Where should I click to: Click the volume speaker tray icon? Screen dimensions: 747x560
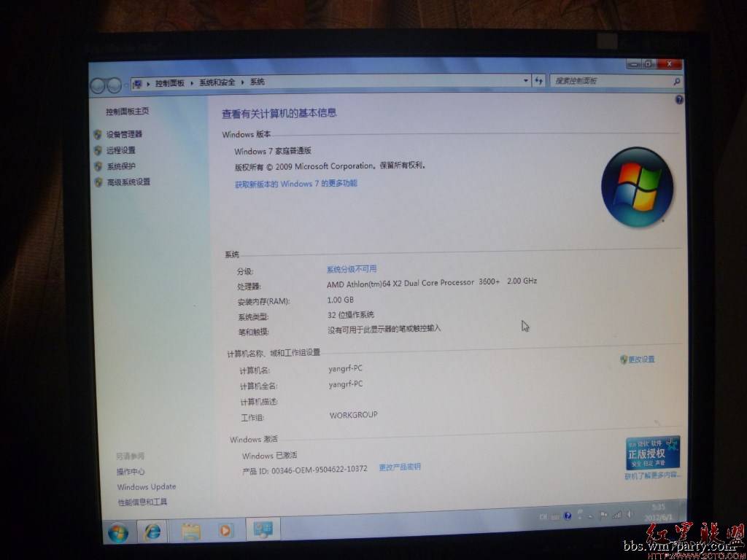tap(630, 514)
